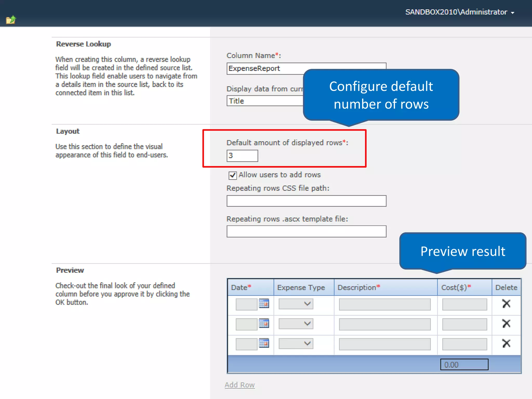Delete the second expense row
Viewport: 532px width, 399px height.
pyautogui.click(x=506, y=323)
